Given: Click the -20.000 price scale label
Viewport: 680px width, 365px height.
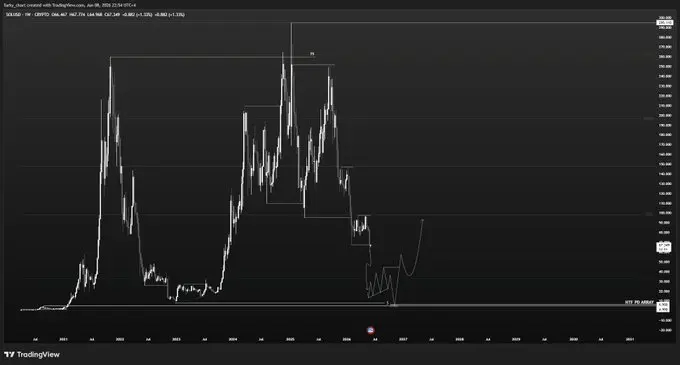Looking at the screenshot, I should 665,330.
